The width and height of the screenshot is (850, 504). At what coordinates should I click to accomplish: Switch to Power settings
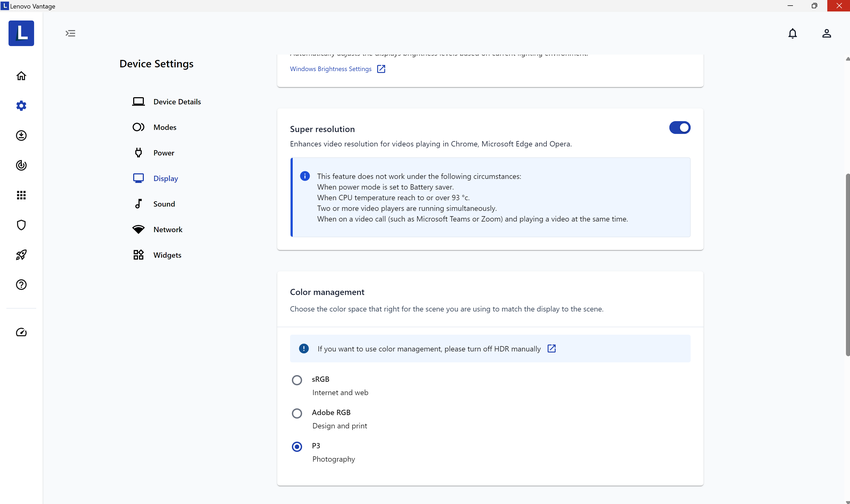coord(163,153)
